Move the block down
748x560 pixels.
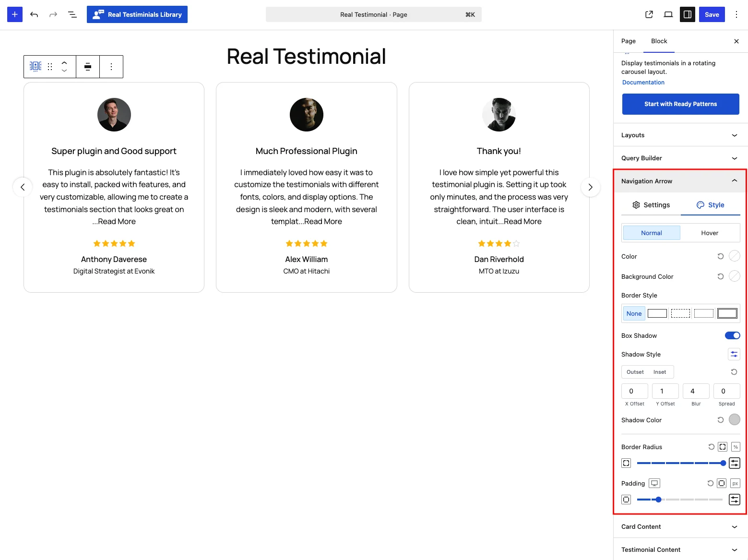pyautogui.click(x=64, y=71)
